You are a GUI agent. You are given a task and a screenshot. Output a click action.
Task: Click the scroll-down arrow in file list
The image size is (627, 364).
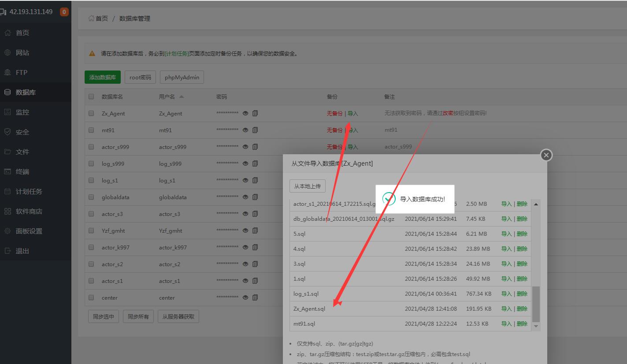click(x=536, y=326)
